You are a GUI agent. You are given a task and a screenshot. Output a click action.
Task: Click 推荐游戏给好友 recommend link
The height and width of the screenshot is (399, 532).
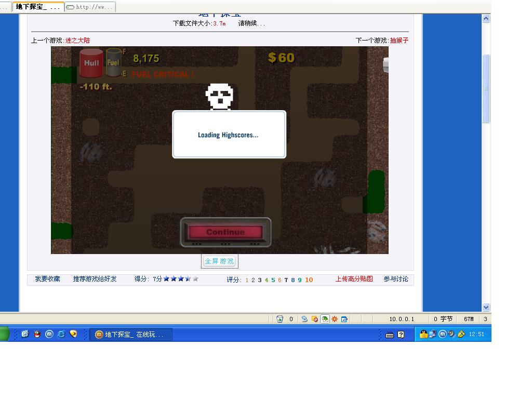[x=95, y=279]
